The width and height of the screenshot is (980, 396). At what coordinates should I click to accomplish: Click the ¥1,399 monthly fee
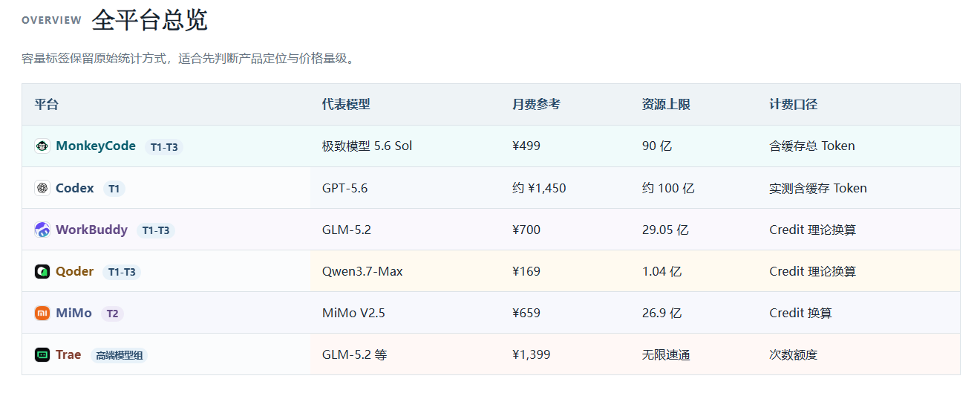532,354
